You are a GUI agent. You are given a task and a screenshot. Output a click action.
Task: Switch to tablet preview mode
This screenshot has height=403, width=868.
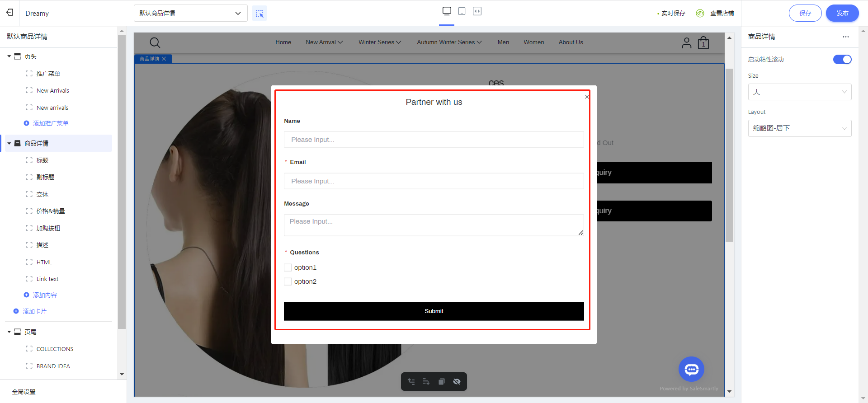(x=462, y=11)
